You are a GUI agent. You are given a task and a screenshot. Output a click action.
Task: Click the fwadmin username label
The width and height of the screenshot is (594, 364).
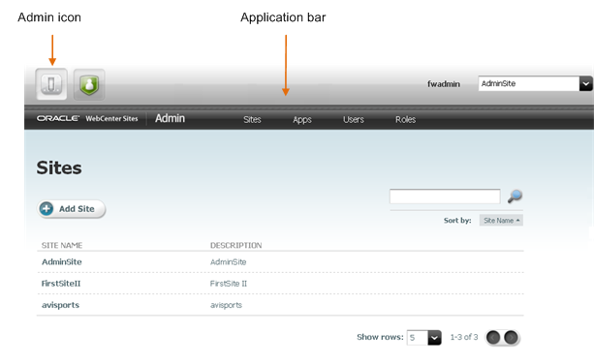444,84
